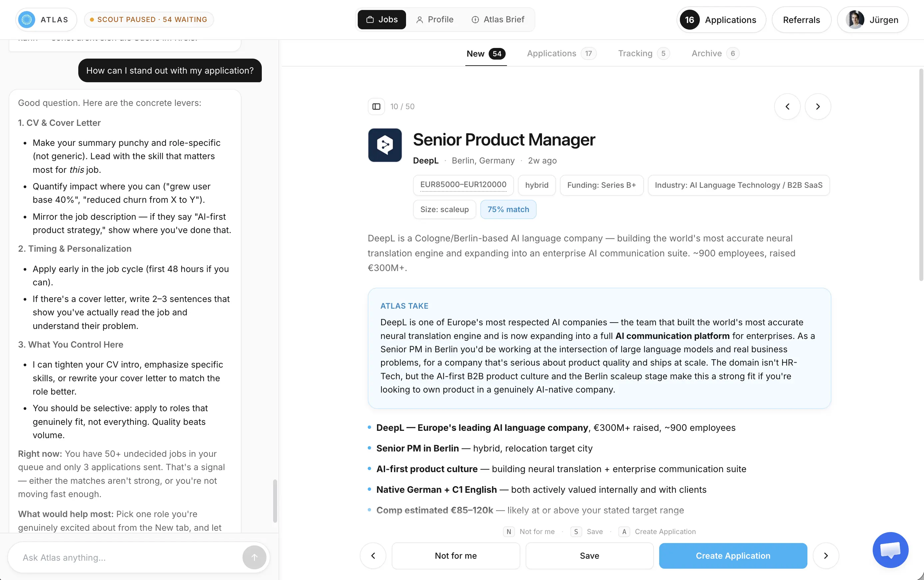The height and width of the screenshot is (580, 924).
Task: Switch to the Jobs section
Action: coord(382,20)
